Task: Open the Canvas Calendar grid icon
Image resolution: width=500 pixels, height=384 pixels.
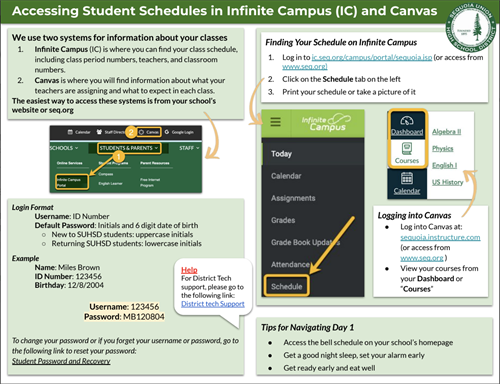Action: pos(407,178)
